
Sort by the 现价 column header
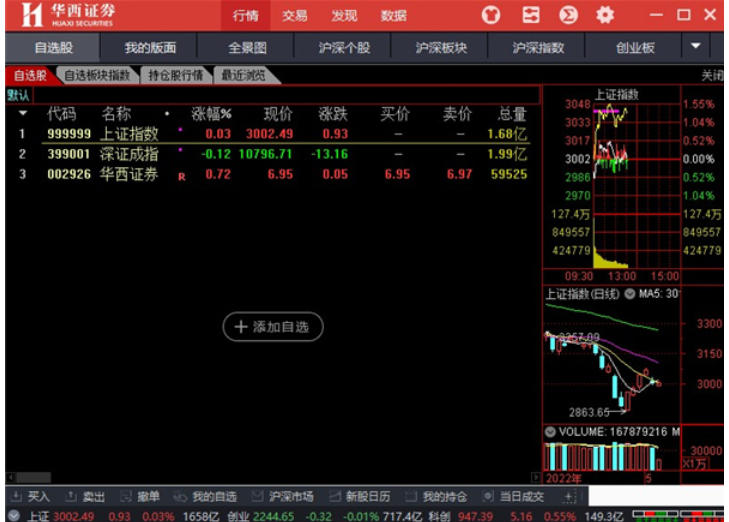click(278, 114)
